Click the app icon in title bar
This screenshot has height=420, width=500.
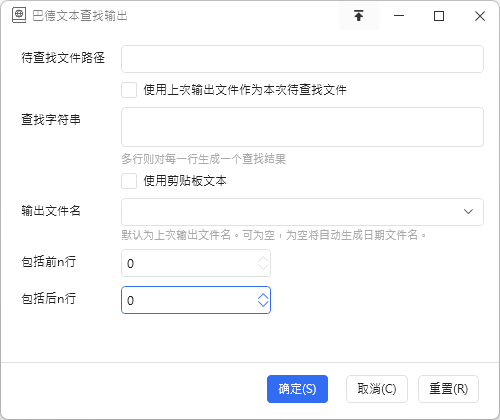[x=19, y=15]
